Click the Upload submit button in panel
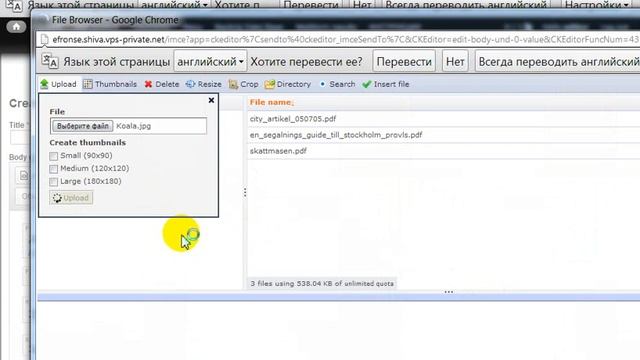This screenshot has width=640, height=360. point(71,198)
